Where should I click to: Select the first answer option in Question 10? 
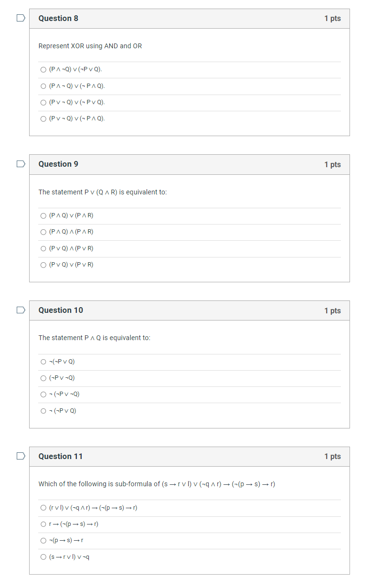[43, 362]
